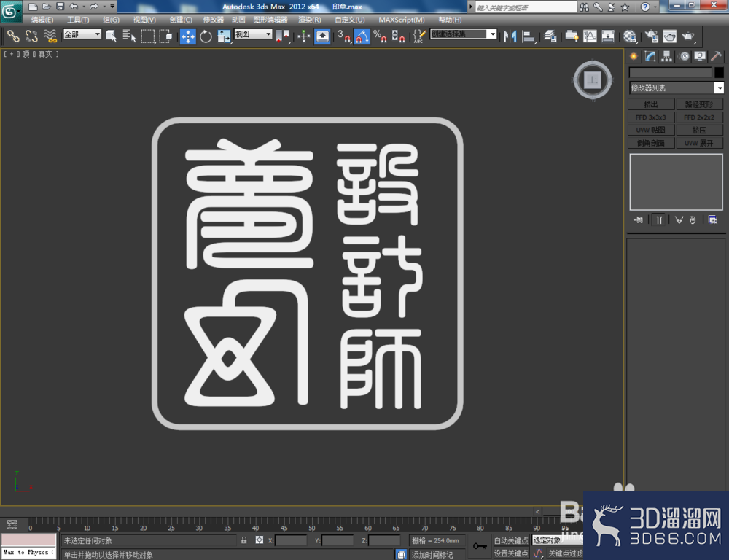Open the Edit Named Selection Sets icon

419,36
